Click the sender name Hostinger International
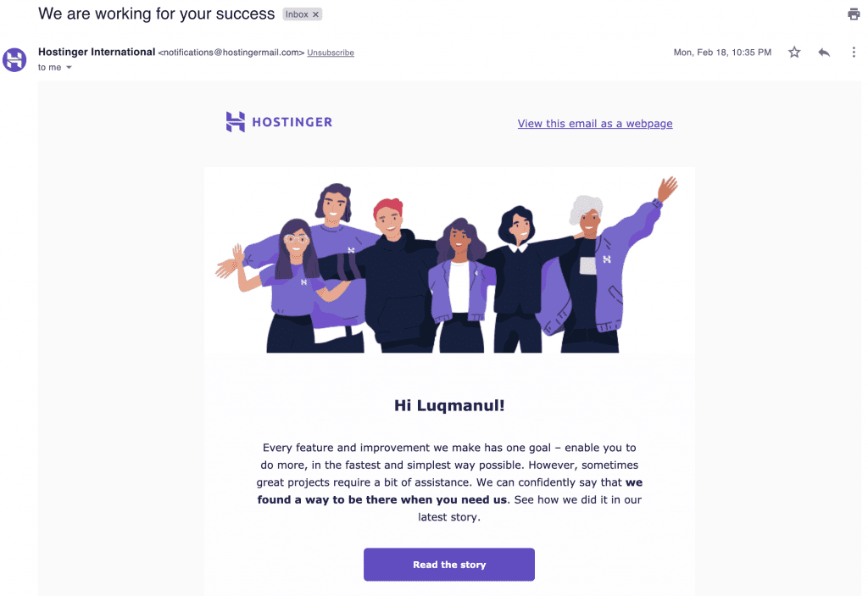 point(97,52)
